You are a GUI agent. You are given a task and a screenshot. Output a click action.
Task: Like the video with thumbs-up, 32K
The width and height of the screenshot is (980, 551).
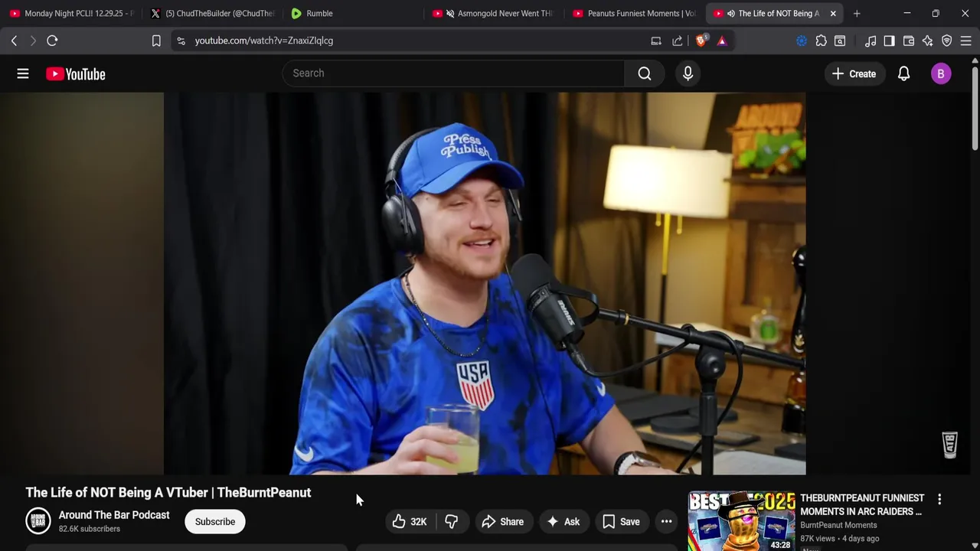(x=410, y=522)
